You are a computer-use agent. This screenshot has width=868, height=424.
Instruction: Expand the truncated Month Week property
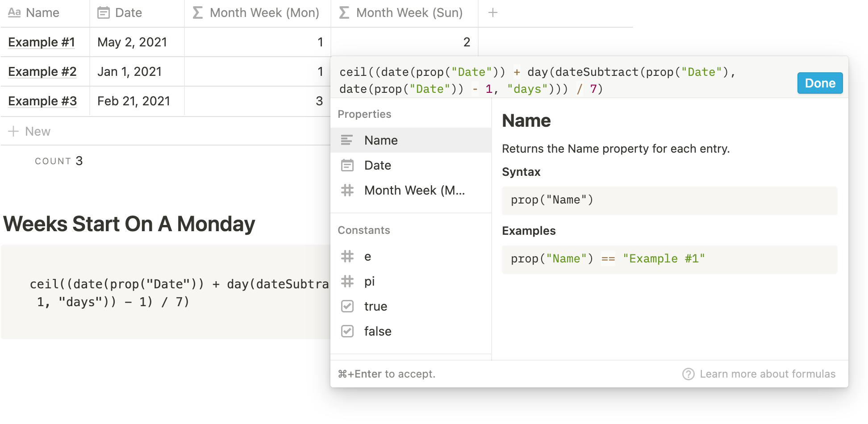point(414,190)
